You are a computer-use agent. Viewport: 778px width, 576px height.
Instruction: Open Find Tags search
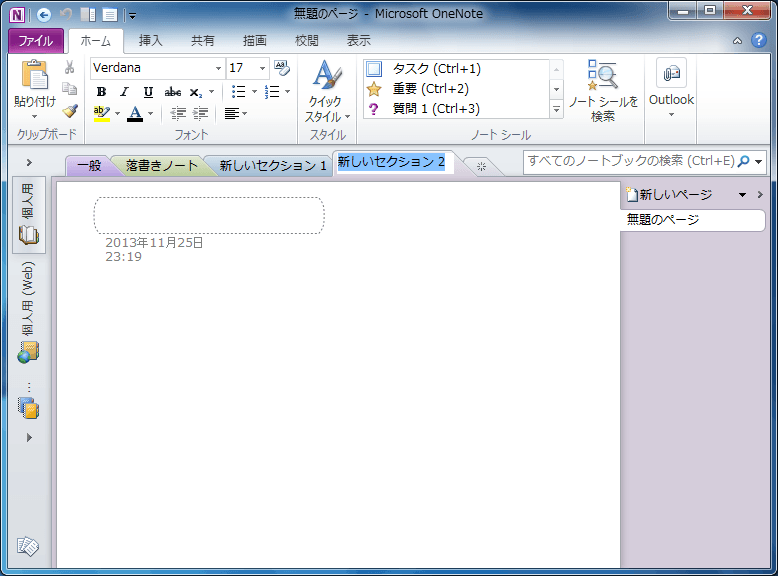pos(603,91)
